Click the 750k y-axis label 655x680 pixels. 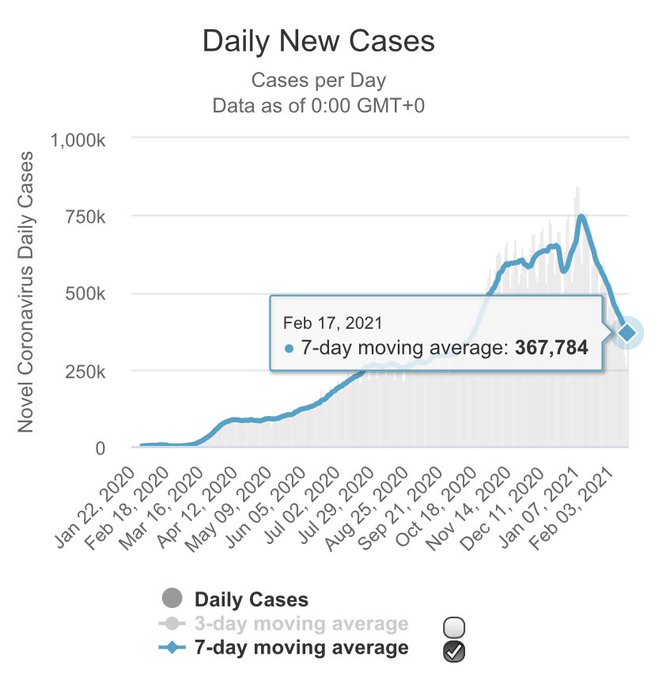[x=85, y=217]
